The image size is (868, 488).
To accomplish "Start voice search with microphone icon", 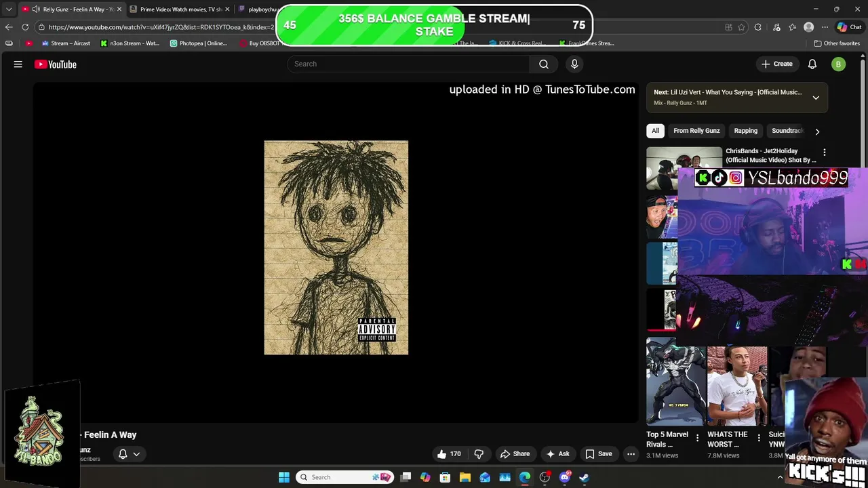I will [574, 64].
